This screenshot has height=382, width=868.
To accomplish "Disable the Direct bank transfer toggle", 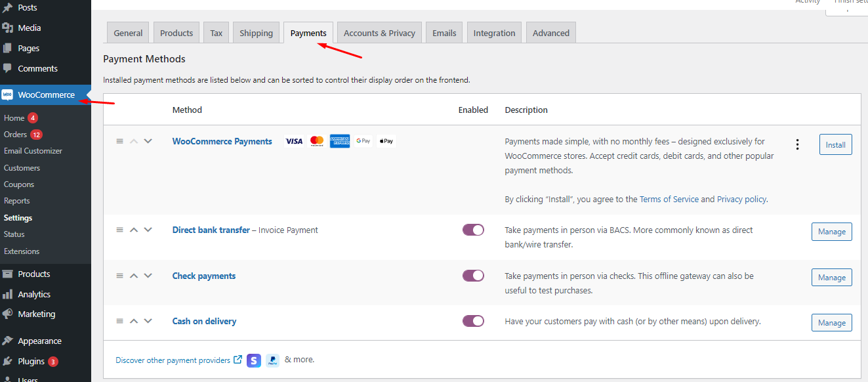I will 473,230.
